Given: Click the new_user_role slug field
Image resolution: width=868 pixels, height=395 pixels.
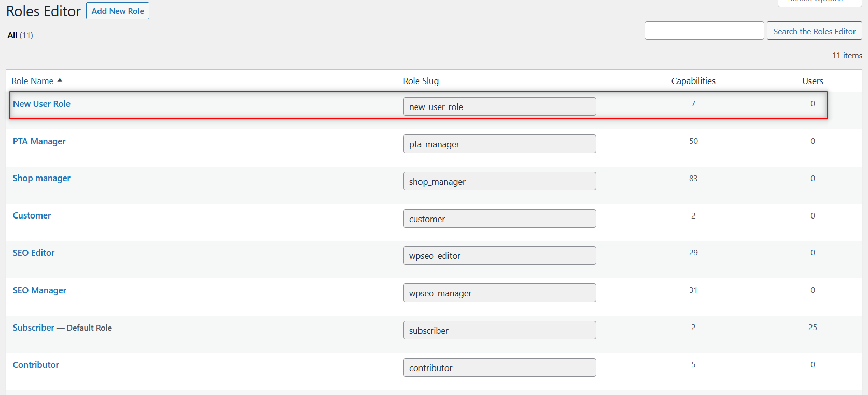Looking at the screenshot, I should click(x=500, y=106).
